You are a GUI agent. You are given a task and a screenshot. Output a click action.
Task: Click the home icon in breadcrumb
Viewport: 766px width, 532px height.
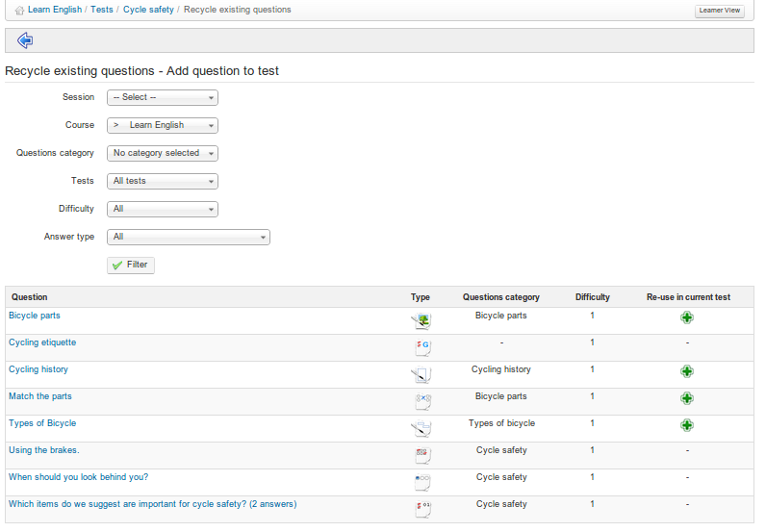pos(19,11)
